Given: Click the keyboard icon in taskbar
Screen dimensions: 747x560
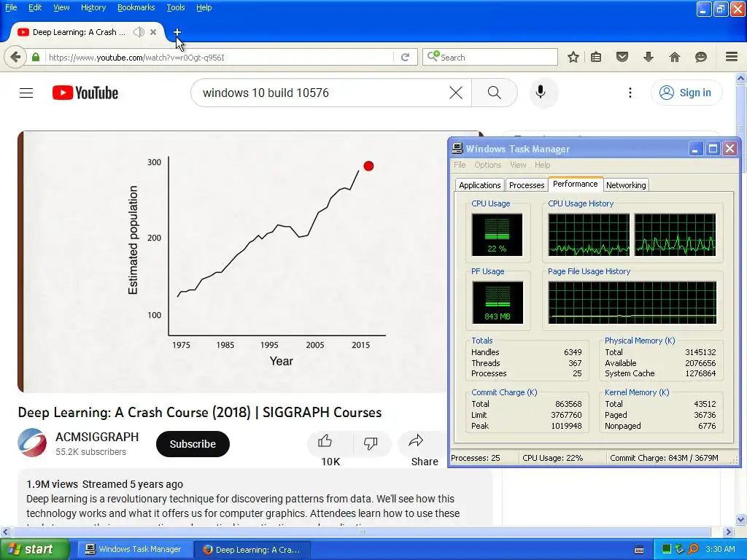Looking at the screenshot, I should click(x=639, y=550).
